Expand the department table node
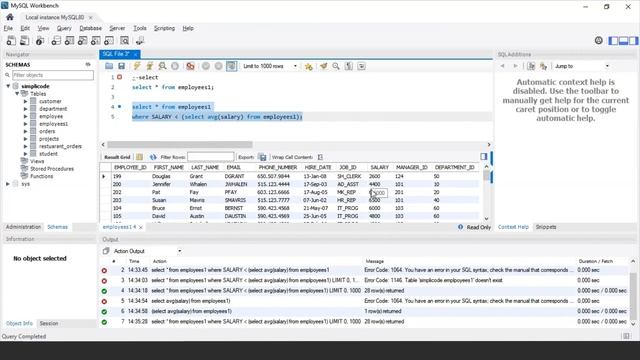Viewport: 640px width, 360px height. (25, 109)
